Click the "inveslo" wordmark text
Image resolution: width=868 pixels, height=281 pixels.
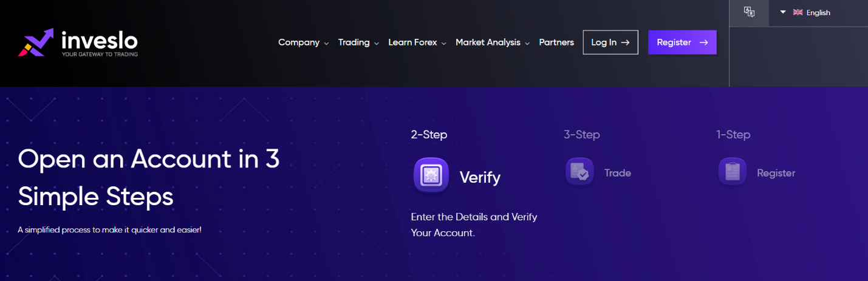click(x=100, y=41)
